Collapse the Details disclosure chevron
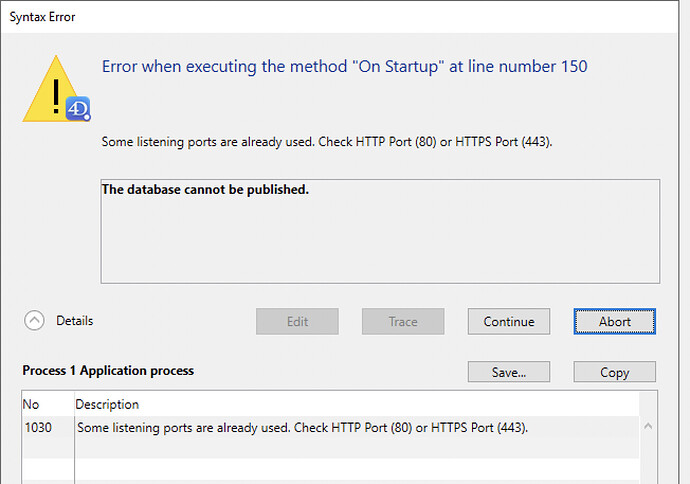The image size is (690, 484). coord(35,321)
